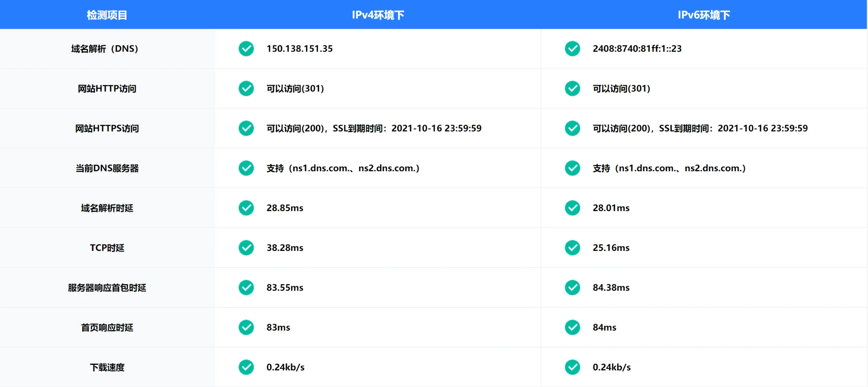Screen dimensions: 868x387
Task: Click the 38.28ms TCP latency value
Action: (285, 248)
